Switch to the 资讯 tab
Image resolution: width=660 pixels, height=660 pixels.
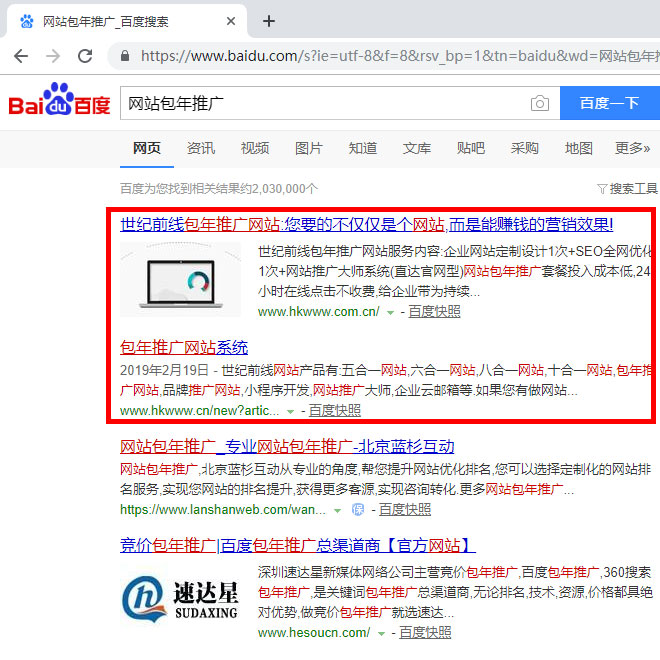pyautogui.click(x=201, y=148)
